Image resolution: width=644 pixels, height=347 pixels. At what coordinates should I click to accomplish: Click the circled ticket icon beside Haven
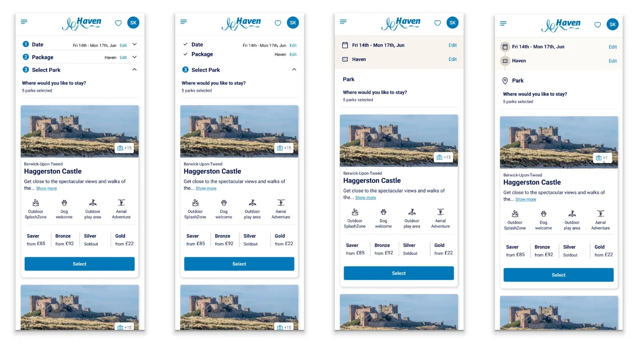pos(505,61)
